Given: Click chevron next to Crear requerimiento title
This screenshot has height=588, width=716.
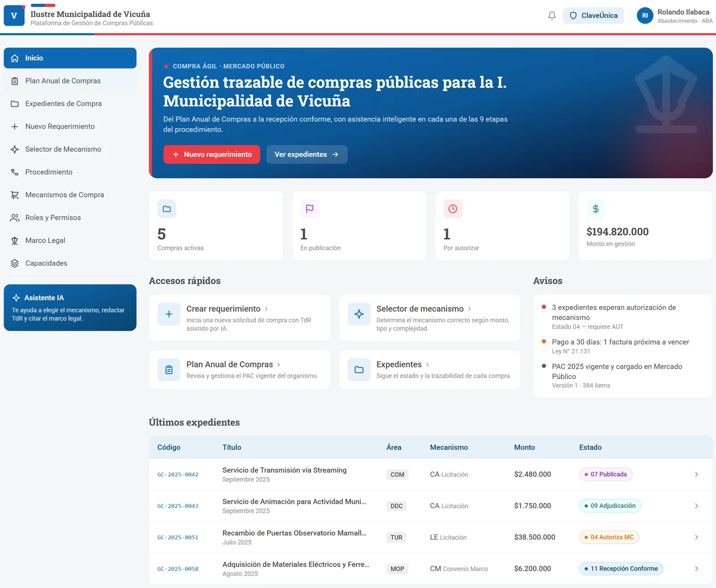Looking at the screenshot, I should (x=266, y=309).
